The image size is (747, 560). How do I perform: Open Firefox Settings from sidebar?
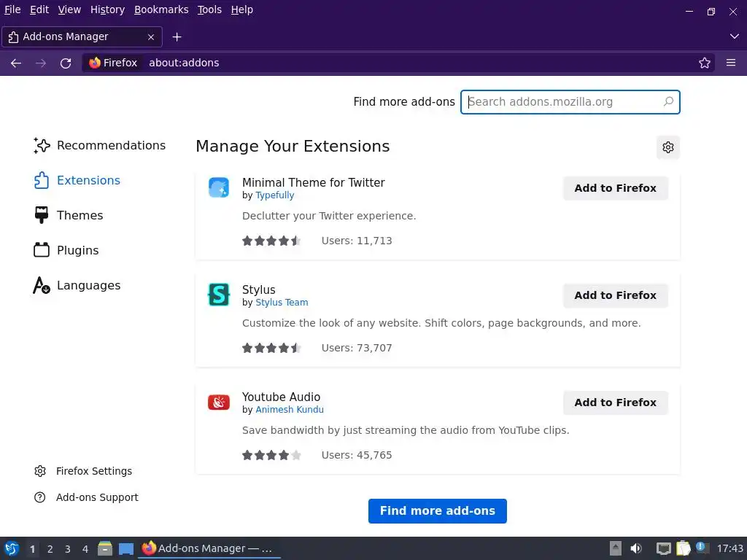click(x=83, y=471)
